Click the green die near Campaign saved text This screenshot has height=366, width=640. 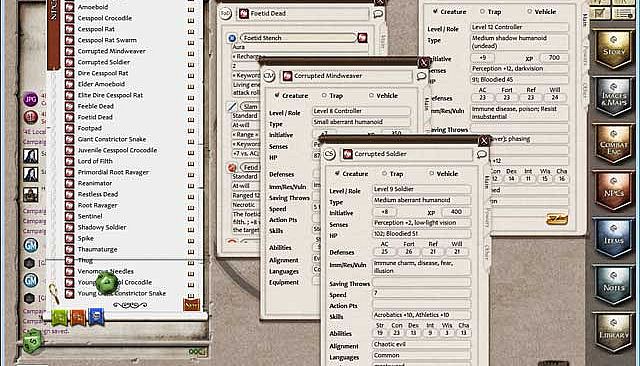point(32,341)
